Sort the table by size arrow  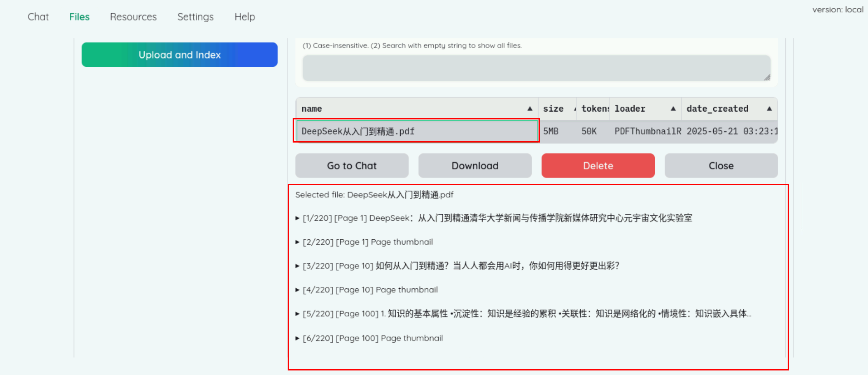click(x=575, y=109)
